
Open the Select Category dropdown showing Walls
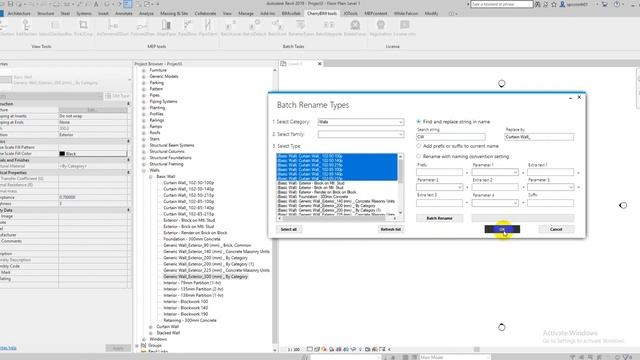pos(361,122)
